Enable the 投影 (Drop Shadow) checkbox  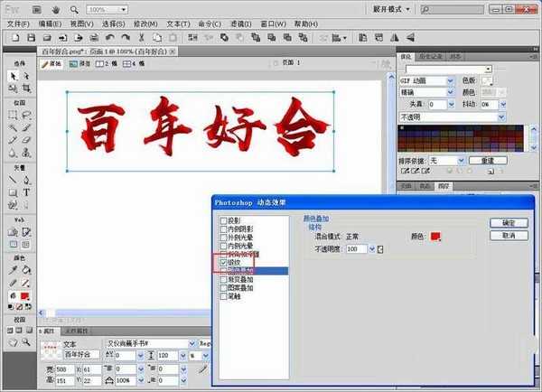[225, 219]
